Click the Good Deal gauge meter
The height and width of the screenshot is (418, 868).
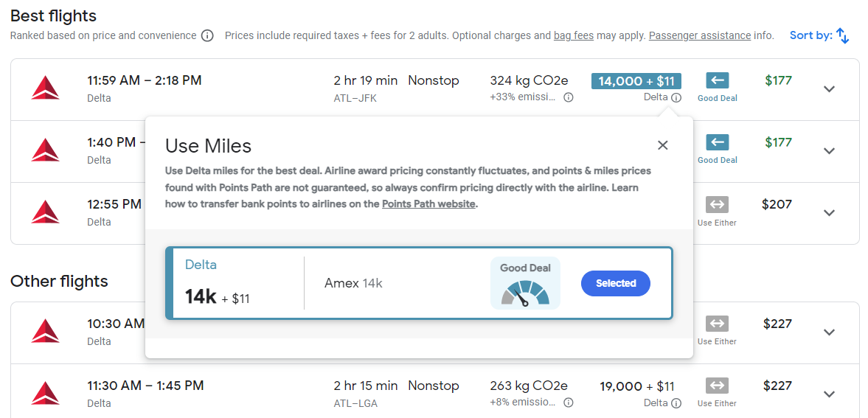tap(525, 292)
